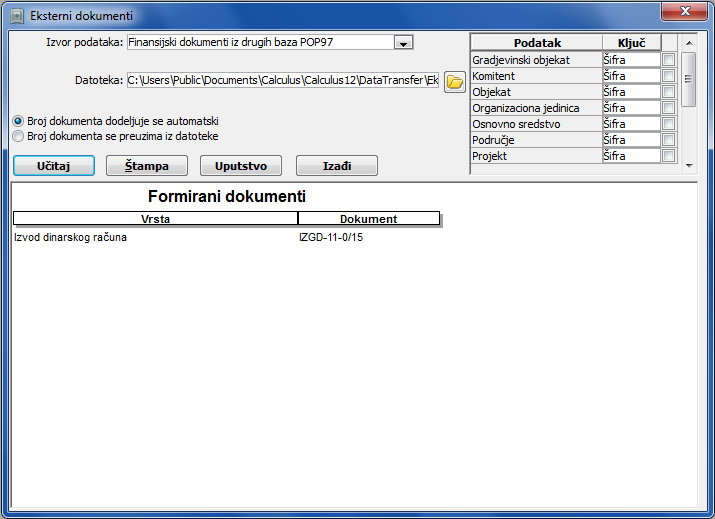The height and width of the screenshot is (519, 715).
Task: Tick the checkbox for Gradjevinski objekat row
Action: [668, 60]
